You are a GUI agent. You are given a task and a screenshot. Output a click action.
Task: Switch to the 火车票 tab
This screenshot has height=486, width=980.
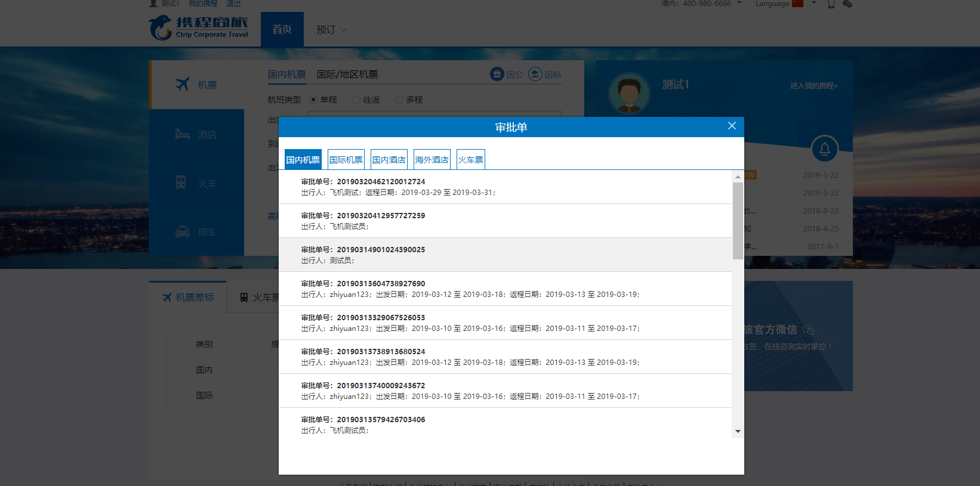470,160
